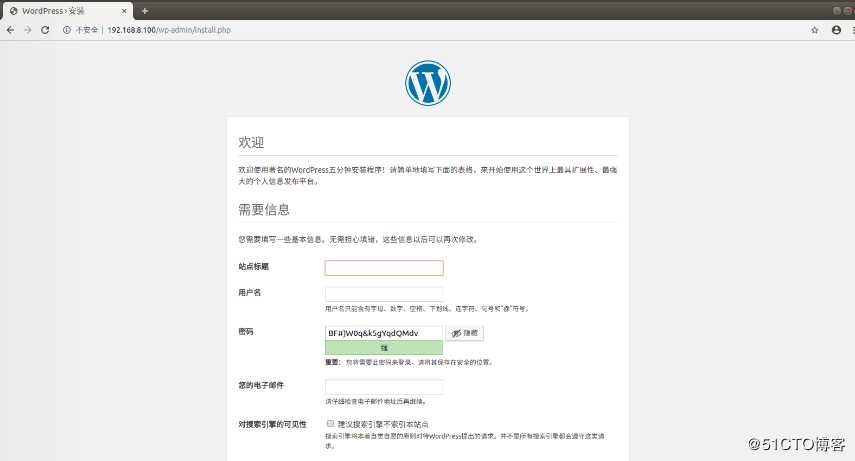This screenshot has height=461, width=855.
Task: Click the 需要信息 heading text
Action: click(x=264, y=209)
